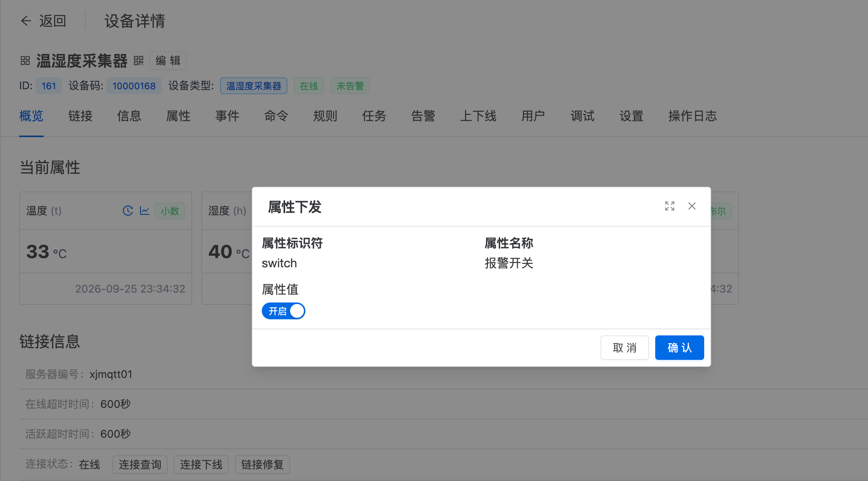Switch to the 任务 tab

(x=374, y=116)
